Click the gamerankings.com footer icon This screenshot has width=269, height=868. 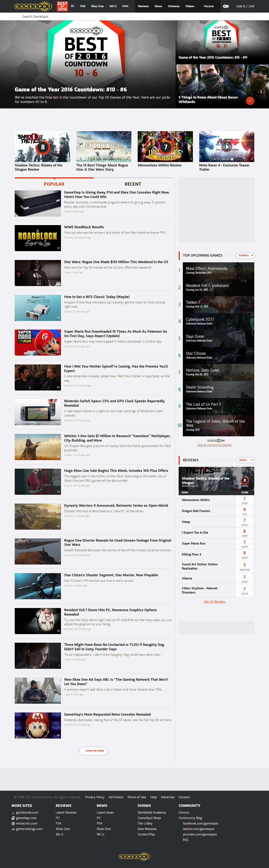pos(13,829)
